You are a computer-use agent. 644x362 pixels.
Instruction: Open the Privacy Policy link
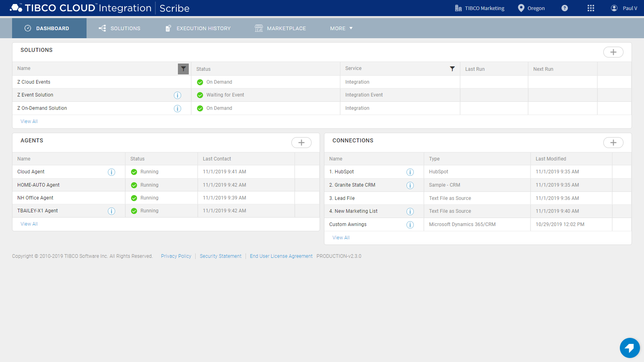pos(176,256)
